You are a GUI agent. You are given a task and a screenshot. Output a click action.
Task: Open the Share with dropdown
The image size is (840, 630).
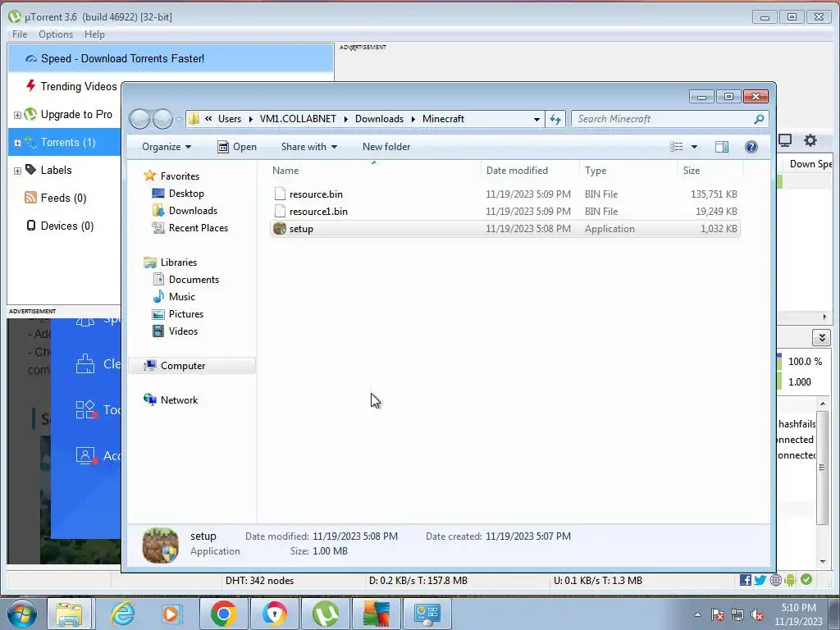pyautogui.click(x=309, y=147)
